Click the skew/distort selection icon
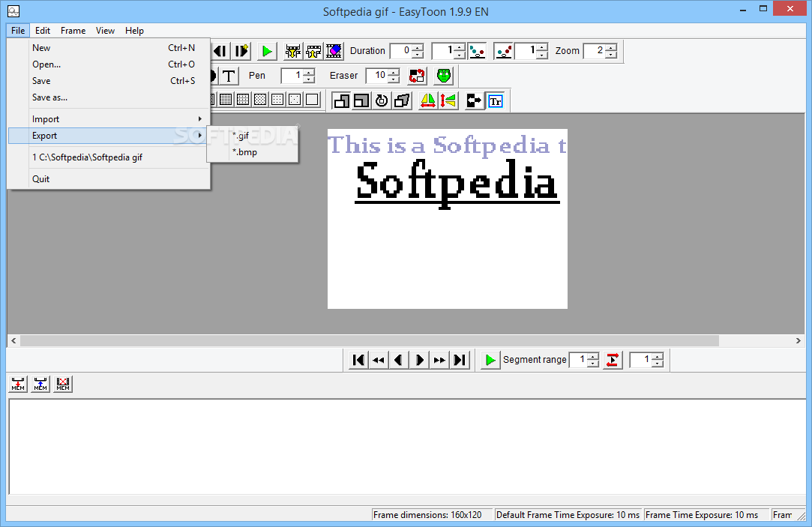 (x=402, y=100)
